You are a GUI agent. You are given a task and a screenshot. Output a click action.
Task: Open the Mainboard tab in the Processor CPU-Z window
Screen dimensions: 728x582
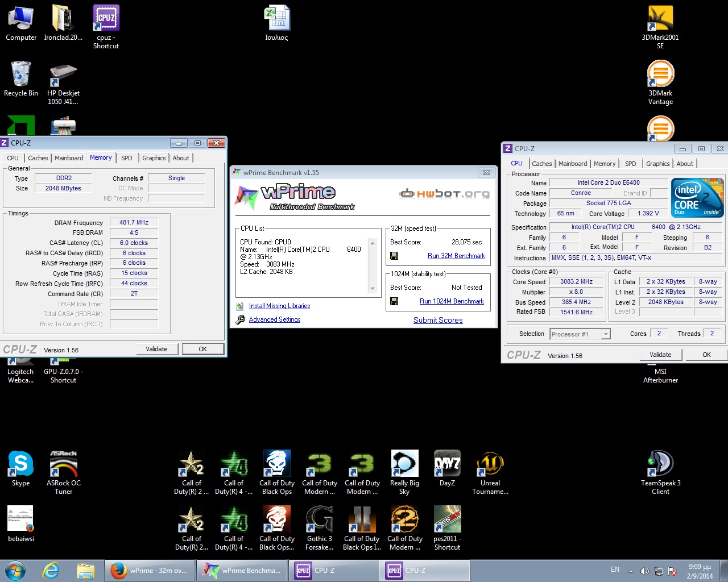[x=573, y=164]
